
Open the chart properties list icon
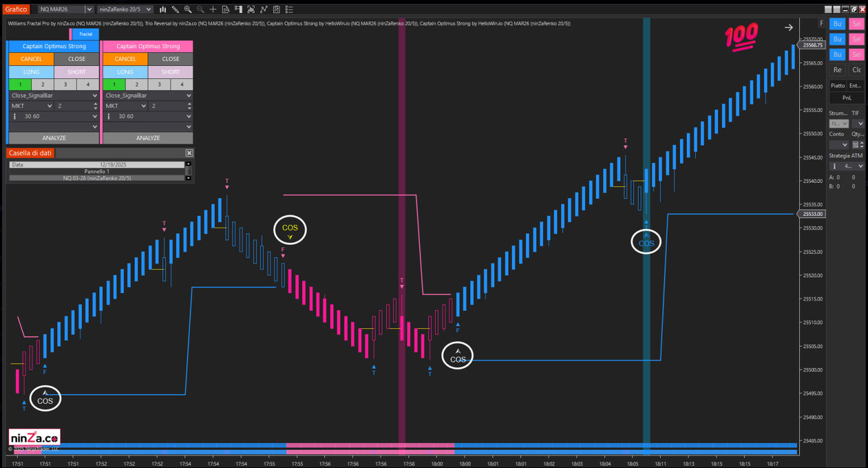(x=290, y=9)
